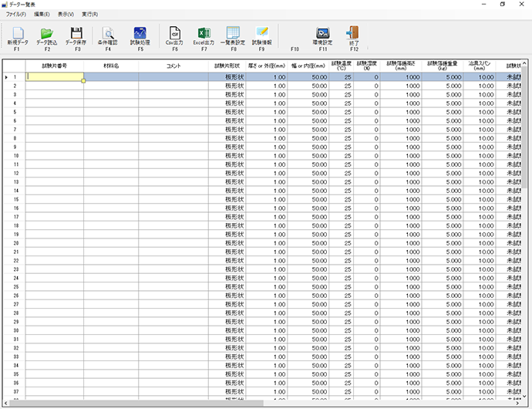Select row header number 37
This screenshot has height=409, width=532.
(x=15, y=392)
